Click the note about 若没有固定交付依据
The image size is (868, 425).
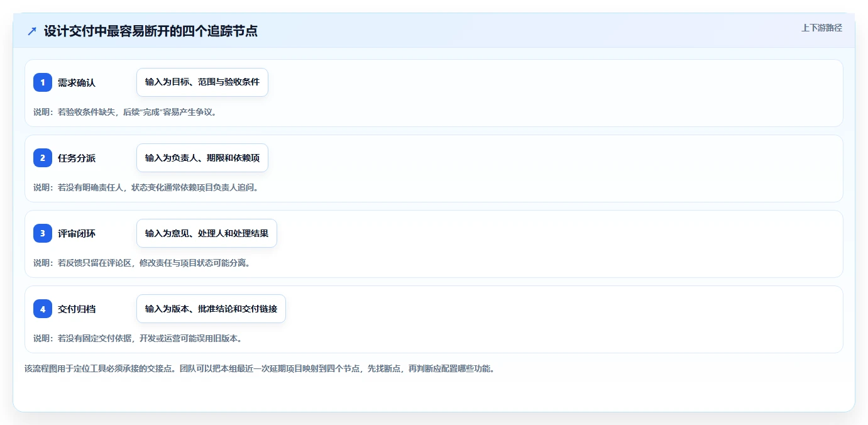click(x=138, y=338)
